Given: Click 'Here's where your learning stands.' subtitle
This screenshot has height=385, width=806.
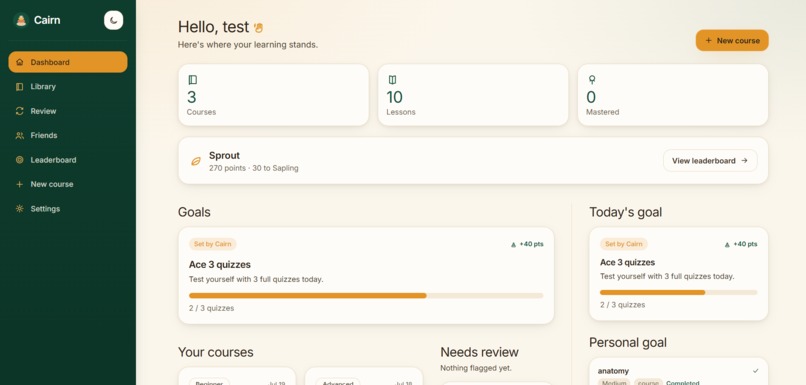Looking at the screenshot, I should point(248,45).
